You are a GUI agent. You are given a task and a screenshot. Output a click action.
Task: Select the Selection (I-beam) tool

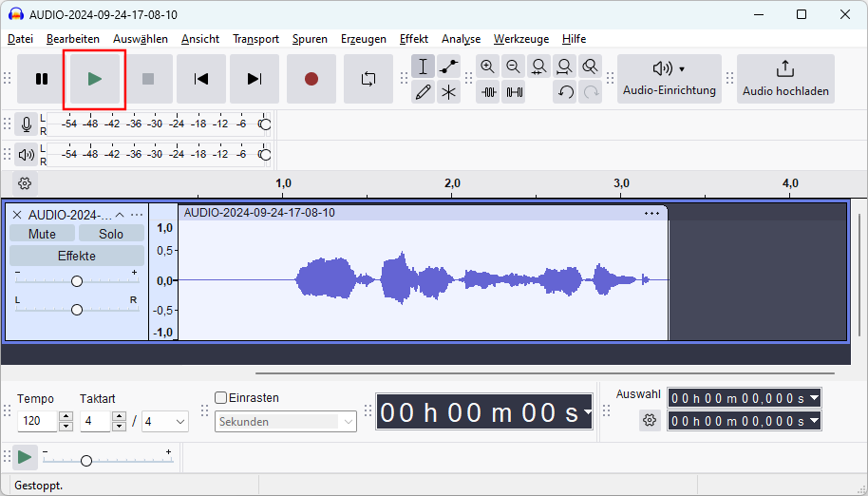pyautogui.click(x=423, y=67)
